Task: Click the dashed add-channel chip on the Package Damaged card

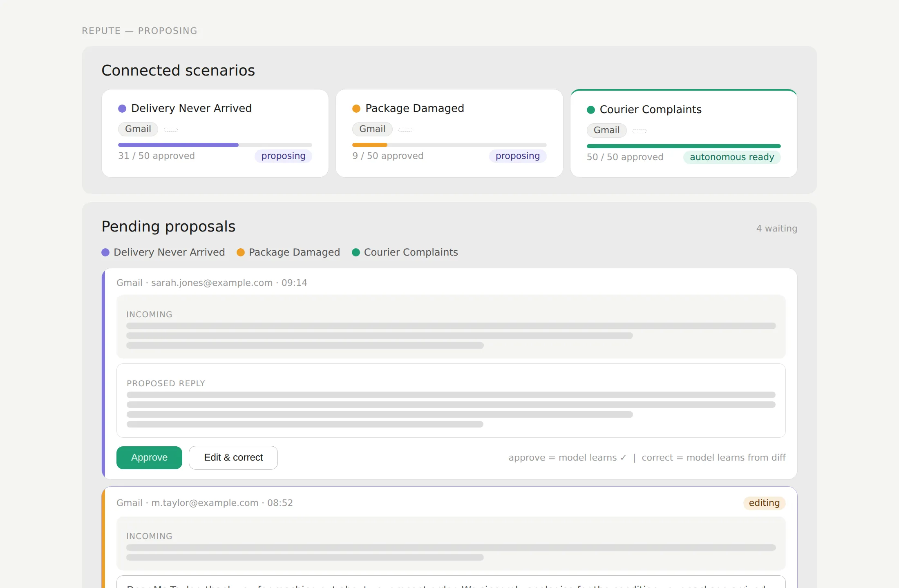Action: 405,130
